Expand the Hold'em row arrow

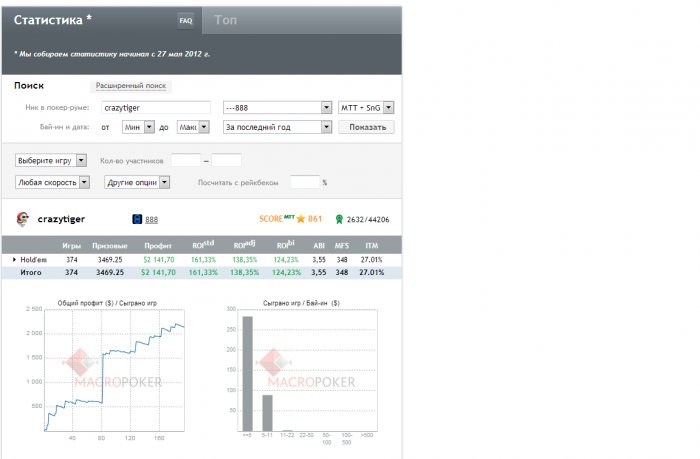point(14,259)
